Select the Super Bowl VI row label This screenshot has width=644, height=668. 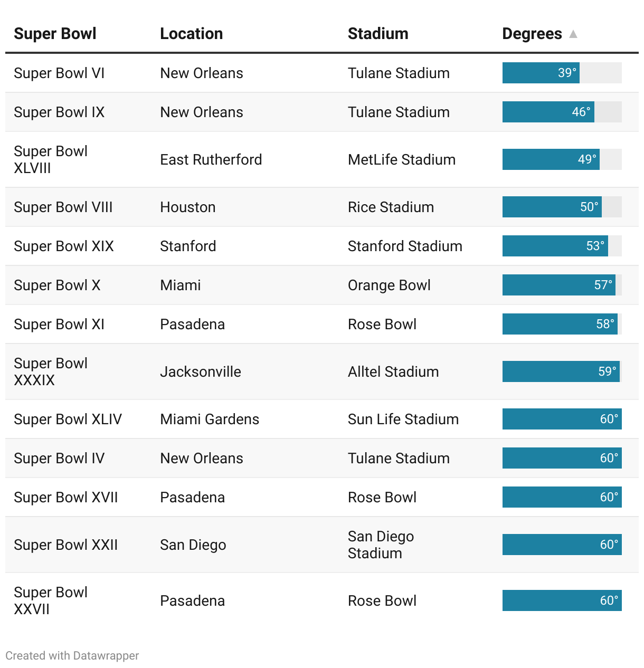59,73
